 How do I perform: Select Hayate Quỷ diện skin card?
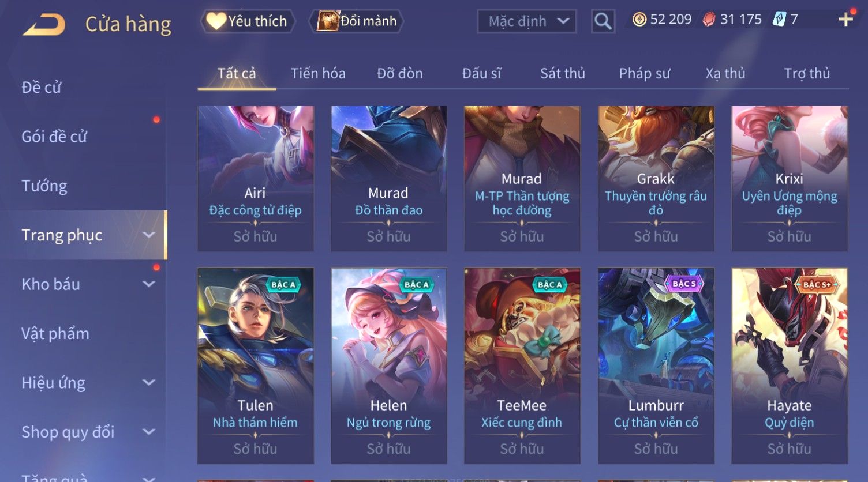(790, 366)
